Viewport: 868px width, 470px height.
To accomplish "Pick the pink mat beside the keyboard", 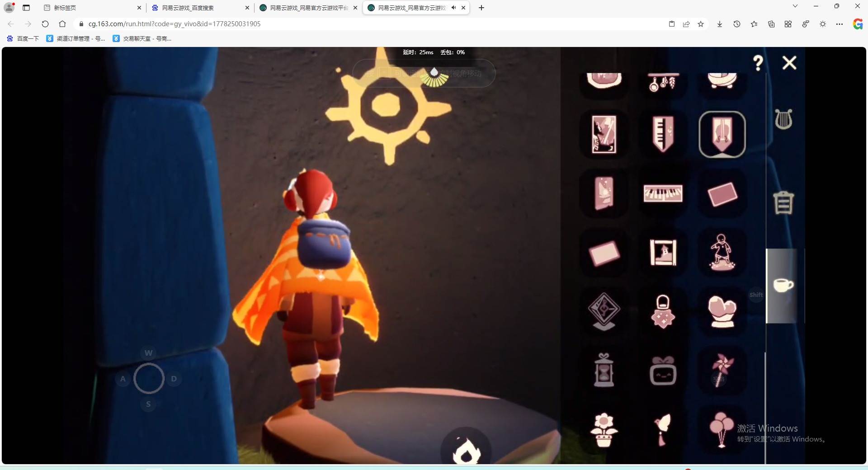I will (x=722, y=193).
